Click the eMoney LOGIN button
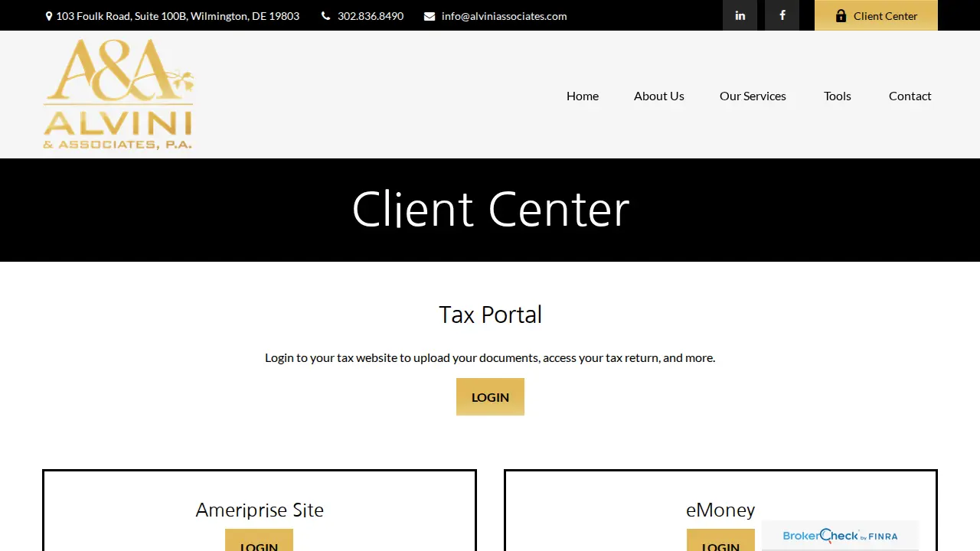 (x=720, y=540)
